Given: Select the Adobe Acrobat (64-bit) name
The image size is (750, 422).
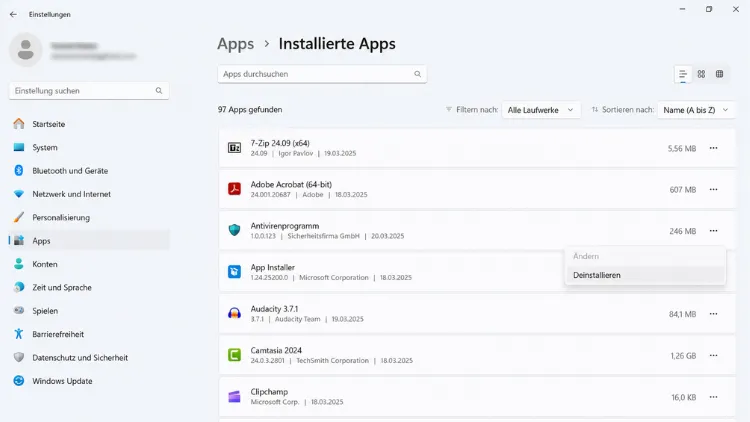Looking at the screenshot, I should (291, 185).
